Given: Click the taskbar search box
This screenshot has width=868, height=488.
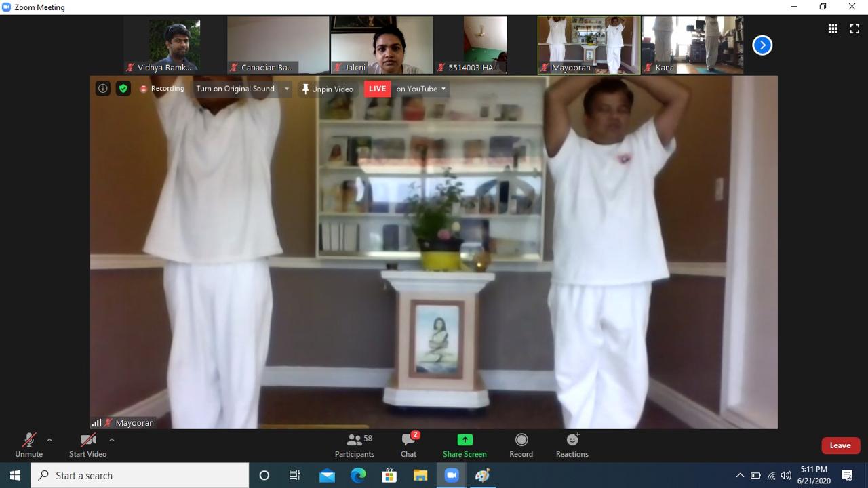Looking at the screenshot, I should pos(140,475).
